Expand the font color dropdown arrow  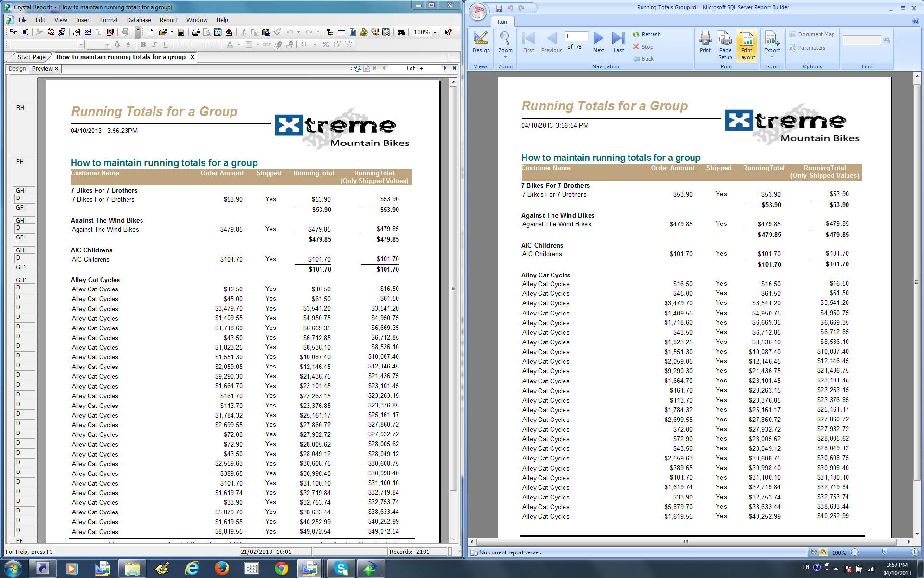[239, 45]
